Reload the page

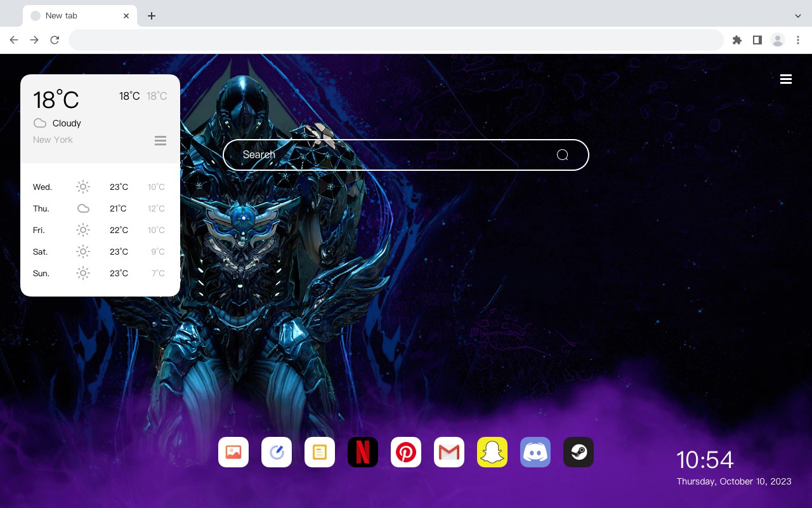click(x=55, y=40)
